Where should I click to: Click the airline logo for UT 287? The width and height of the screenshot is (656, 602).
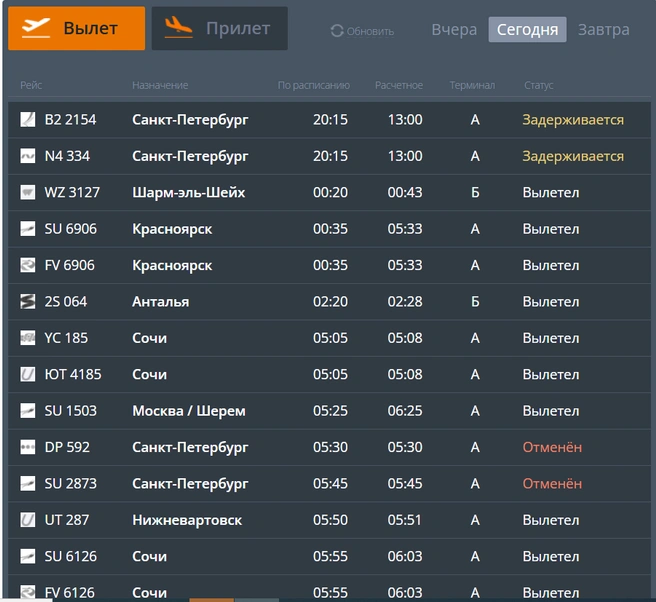click(28, 520)
